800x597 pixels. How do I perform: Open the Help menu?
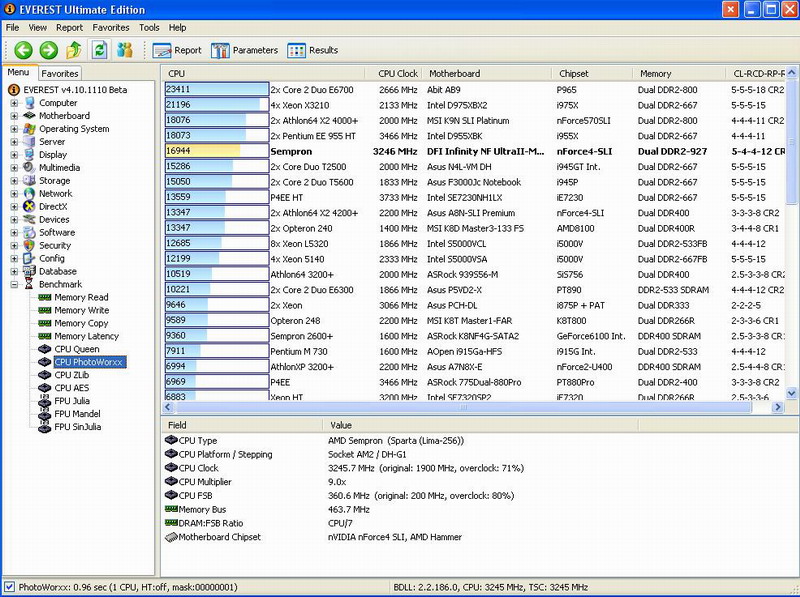pyautogui.click(x=177, y=28)
